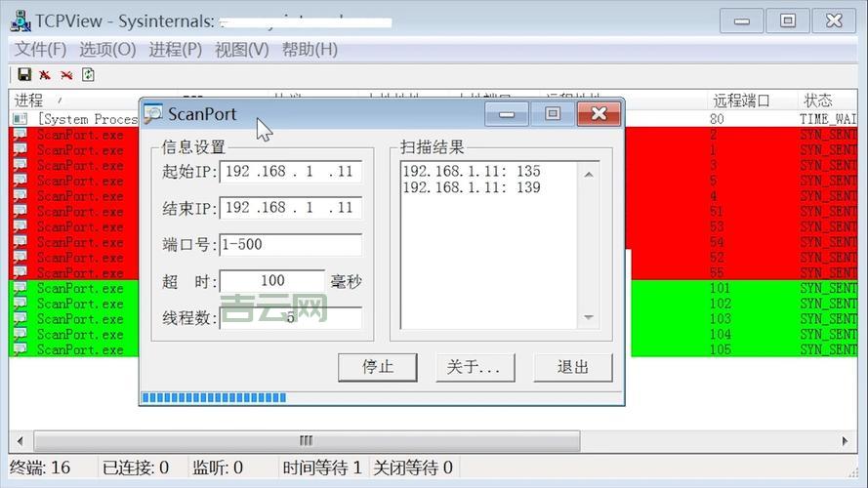Open the 视图(V) menu

point(241,49)
